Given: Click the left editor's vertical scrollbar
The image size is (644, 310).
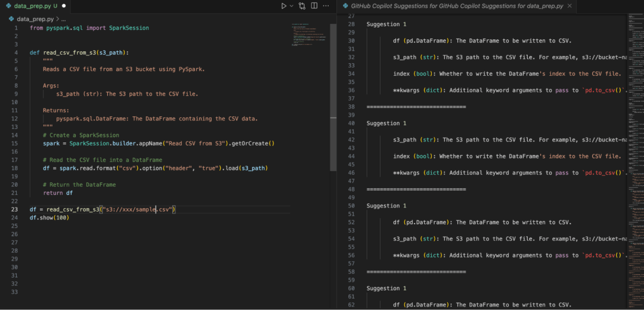Looking at the screenshot, I should pyautogui.click(x=333, y=97).
